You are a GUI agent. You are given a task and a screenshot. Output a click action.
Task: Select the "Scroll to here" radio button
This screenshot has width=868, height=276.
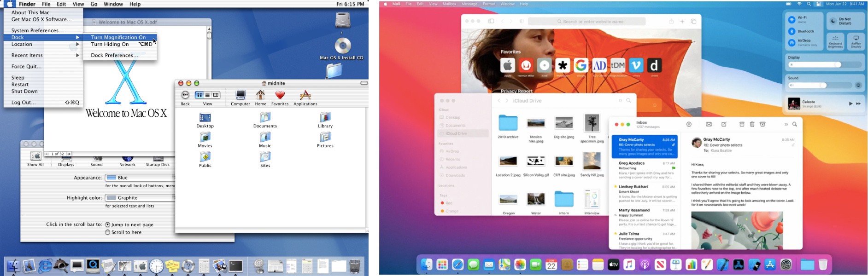pos(107,232)
